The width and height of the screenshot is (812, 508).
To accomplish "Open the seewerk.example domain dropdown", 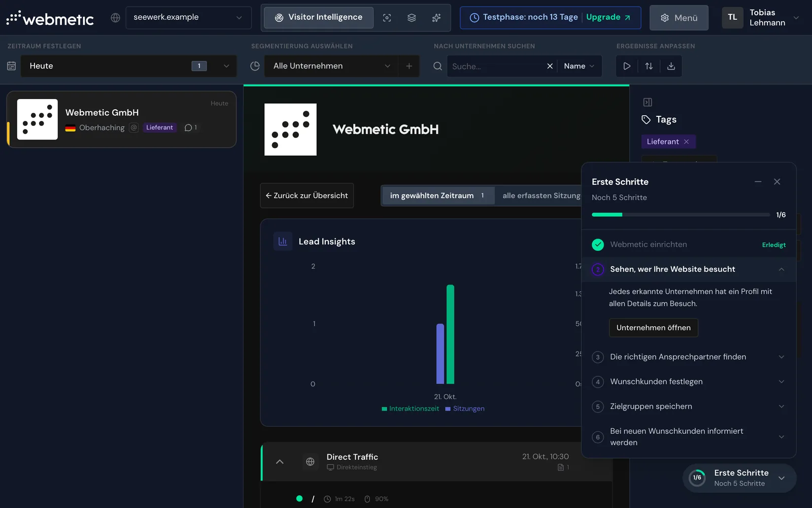I will click(x=188, y=18).
